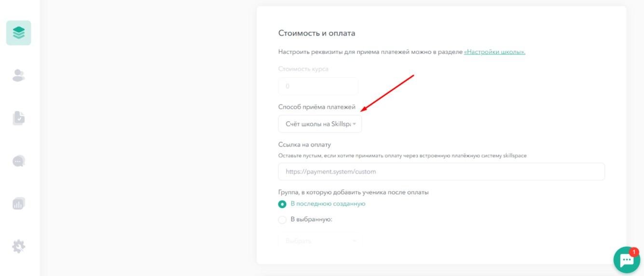Viewport: 644px width, 276px height.
Task: Focus the «Ссылка на оплату» URL field
Action: 441,171
